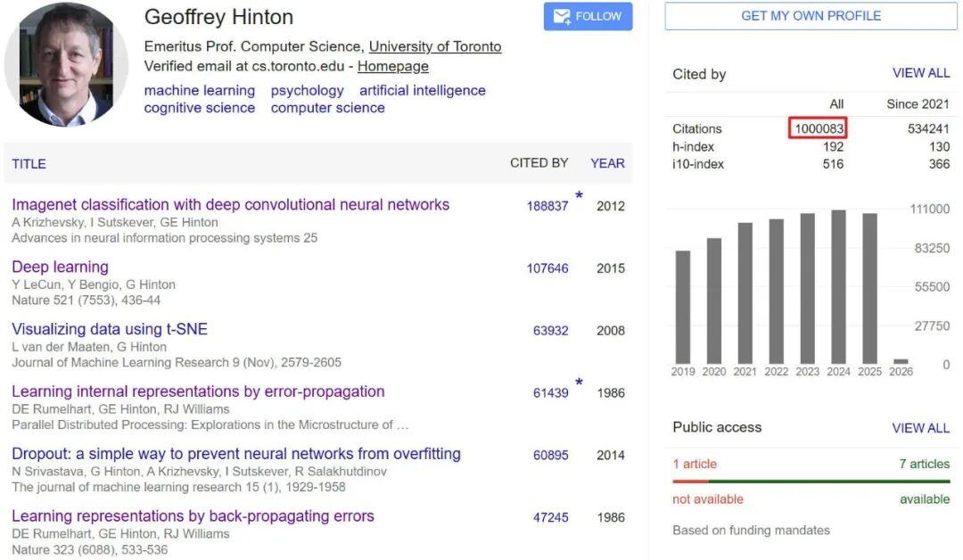Click asterisk beside 61439 citation count
This screenshot has width=963, height=560.
click(x=580, y=383)
